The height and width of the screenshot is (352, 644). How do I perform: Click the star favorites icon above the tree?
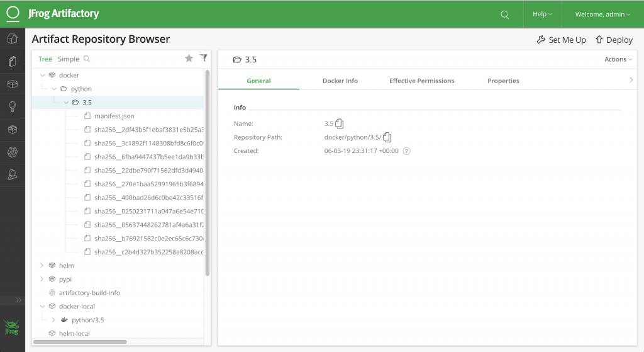pos(189,59)
